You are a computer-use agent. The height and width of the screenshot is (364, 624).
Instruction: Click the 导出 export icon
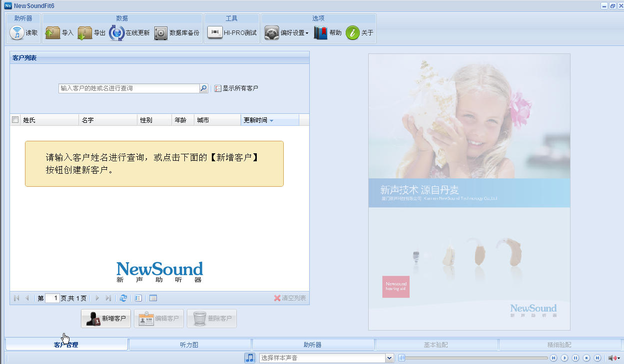[x=85, y=33]
